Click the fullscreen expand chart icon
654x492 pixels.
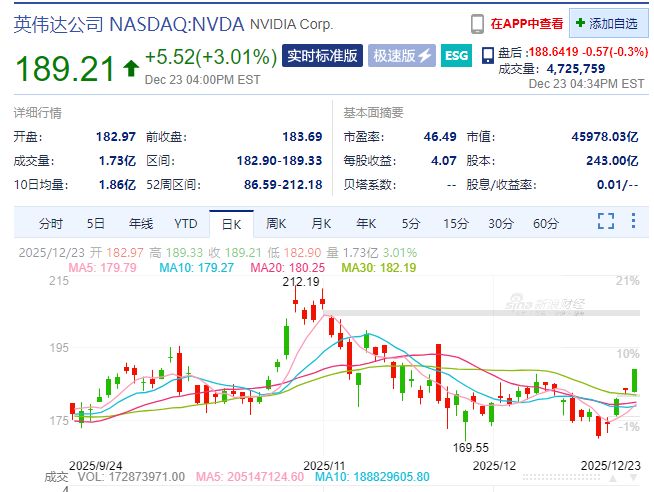click(x=605, y=221)
